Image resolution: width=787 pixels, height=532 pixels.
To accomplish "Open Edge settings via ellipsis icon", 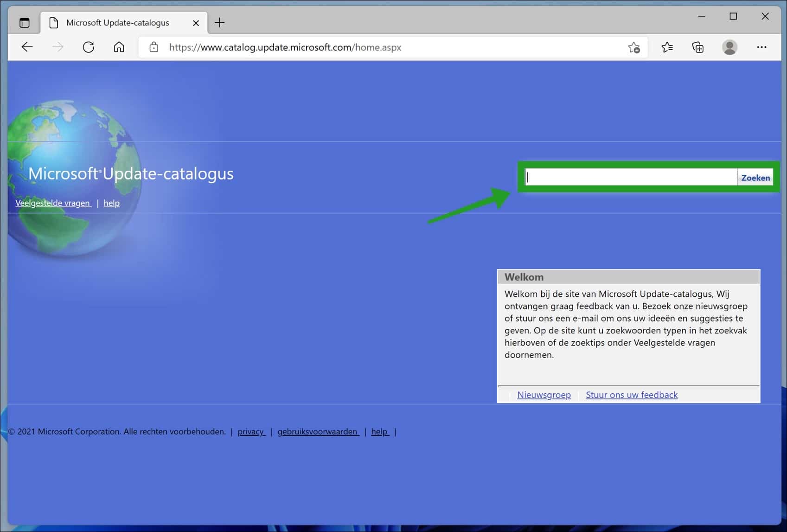I will (762, 47).
